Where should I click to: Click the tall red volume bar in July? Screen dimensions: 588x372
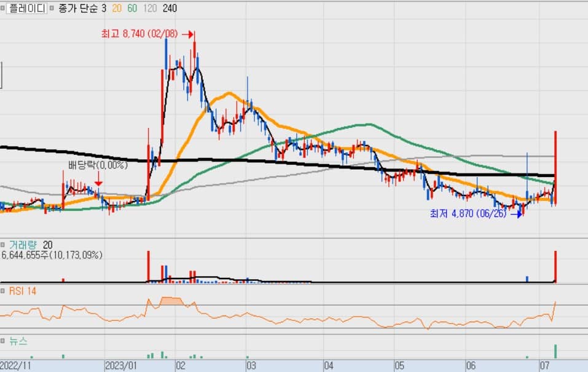(x=555, y=266)
